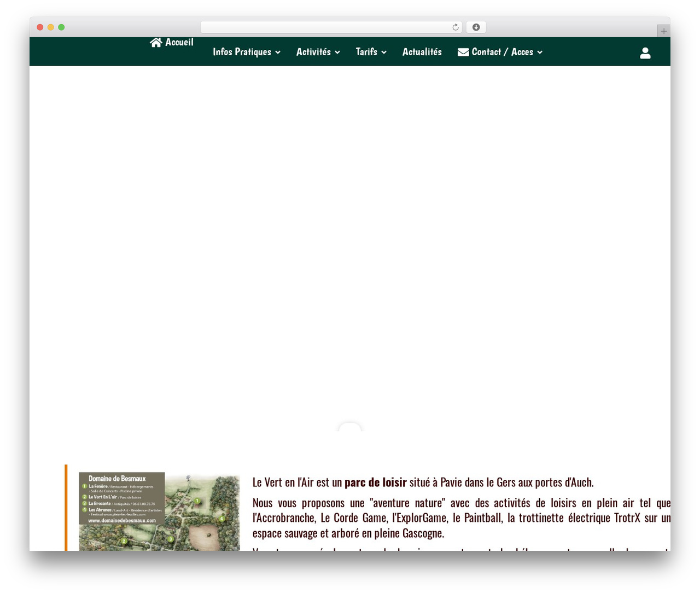The width and height of the screenshot is (700, 593).
Task: Click the Contact / Acces menu label
Action: coord(502,52)
